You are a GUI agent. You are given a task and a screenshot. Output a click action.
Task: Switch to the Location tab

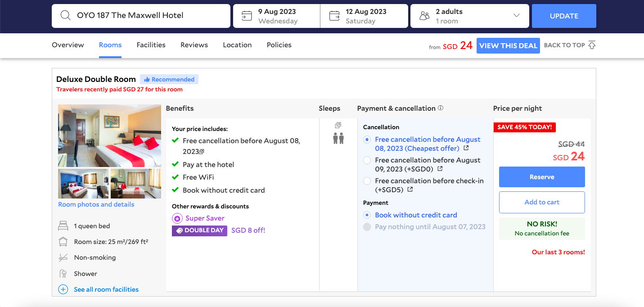click(237, 45)
